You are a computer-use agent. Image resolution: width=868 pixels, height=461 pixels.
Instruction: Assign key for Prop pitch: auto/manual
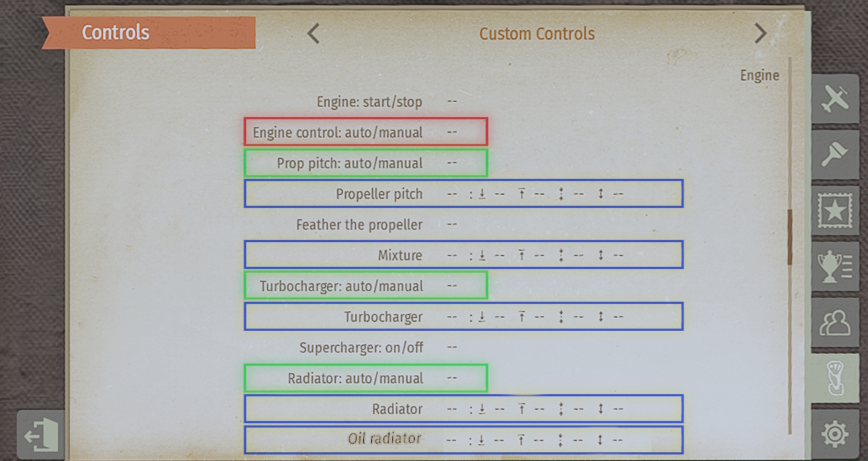tap(452, 163)
